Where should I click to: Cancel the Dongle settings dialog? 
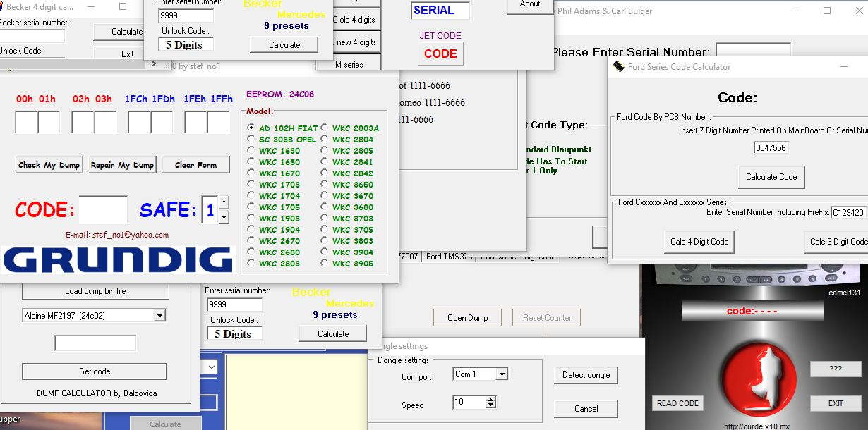click(586, 409)
